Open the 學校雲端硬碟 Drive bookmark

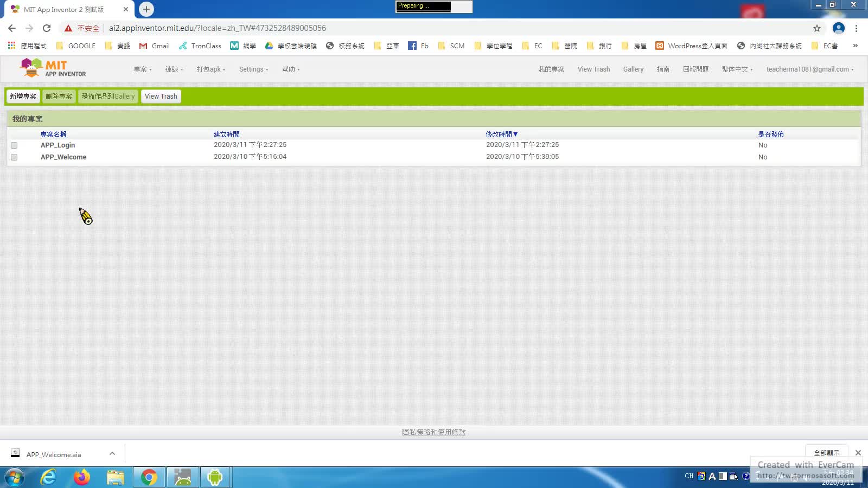[x=291, y=46]
